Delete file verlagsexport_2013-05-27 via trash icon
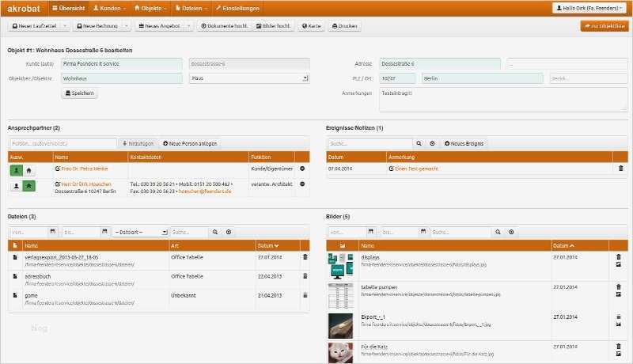 305,256
